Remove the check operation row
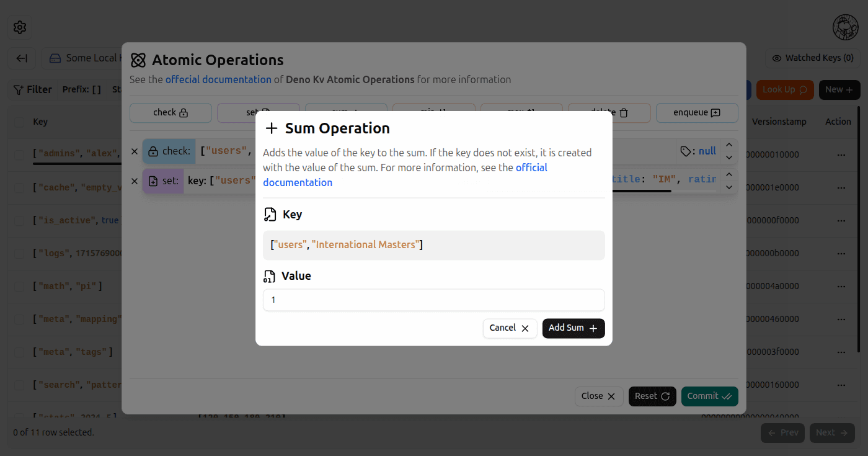Image resolution: width=868 pixels, height=456 pixels. (135, 151)
